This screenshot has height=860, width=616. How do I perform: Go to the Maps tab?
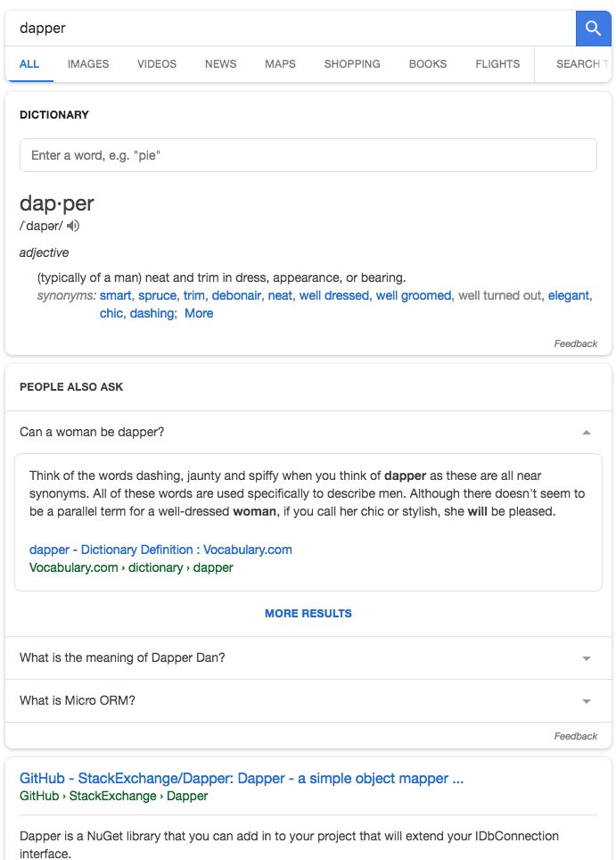[280, 63]
